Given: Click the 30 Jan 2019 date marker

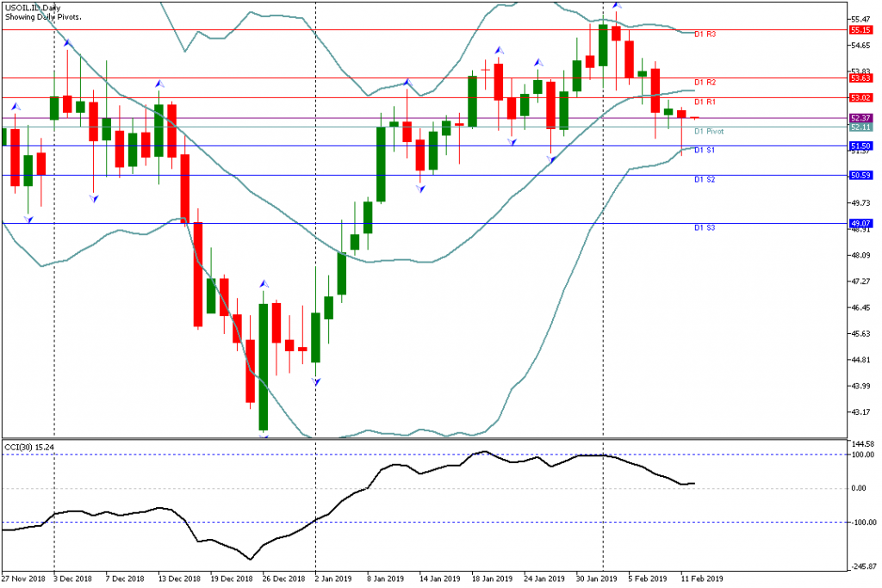Looking at the screenshot, I should [596, 579].
